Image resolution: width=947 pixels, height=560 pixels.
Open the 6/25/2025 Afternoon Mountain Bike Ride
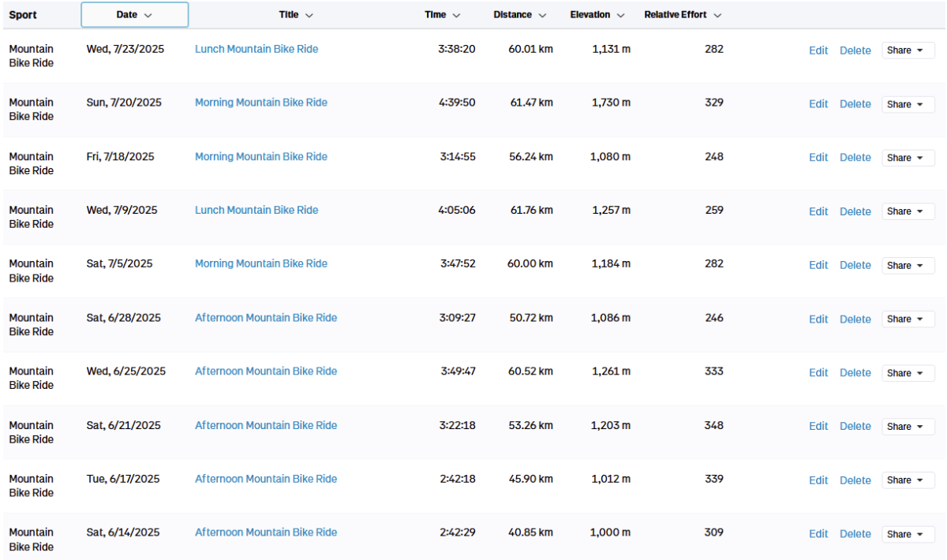tap(266, 371)
